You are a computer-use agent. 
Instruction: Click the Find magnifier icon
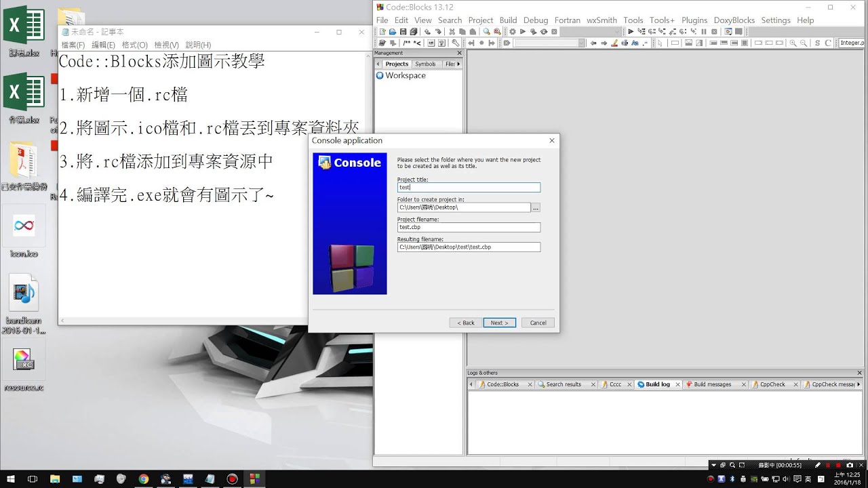pos(487,31)
